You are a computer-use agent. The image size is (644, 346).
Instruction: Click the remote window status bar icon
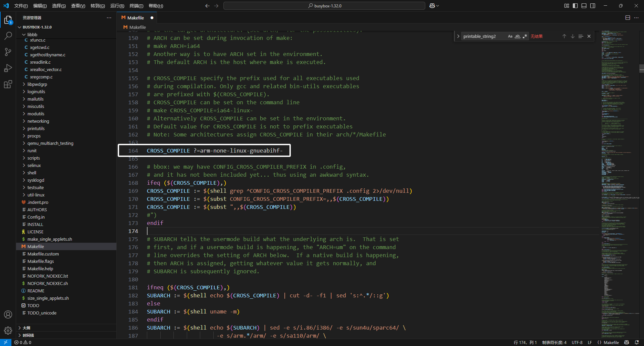pyautogui.click(x=6, y=342)
